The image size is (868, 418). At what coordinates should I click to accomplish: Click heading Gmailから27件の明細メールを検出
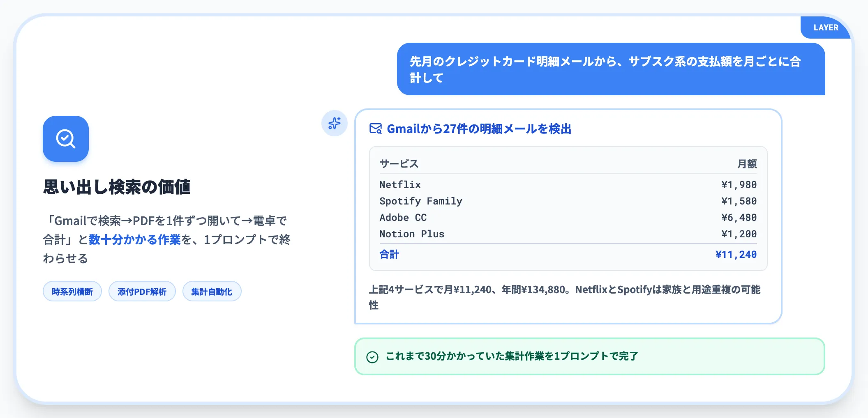pos(479,129)
